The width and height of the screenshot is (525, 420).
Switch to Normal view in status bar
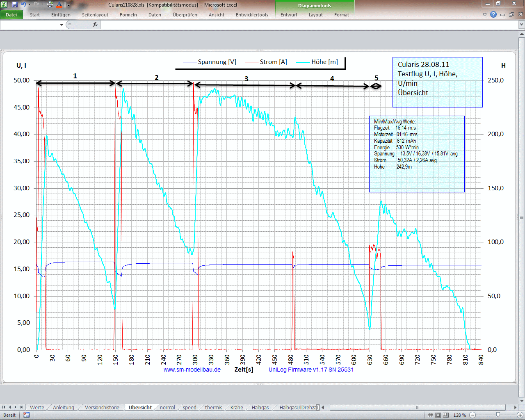pyautogui.click(x=430, y=415)
